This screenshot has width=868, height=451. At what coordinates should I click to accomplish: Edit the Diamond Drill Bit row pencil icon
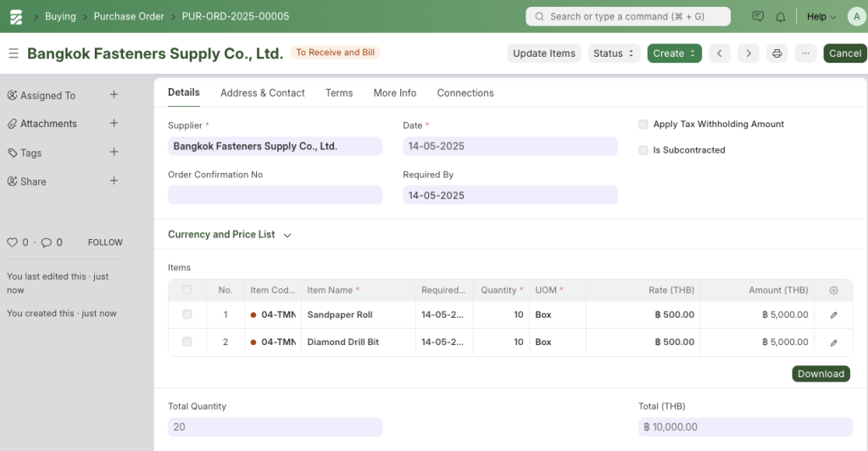834,342
